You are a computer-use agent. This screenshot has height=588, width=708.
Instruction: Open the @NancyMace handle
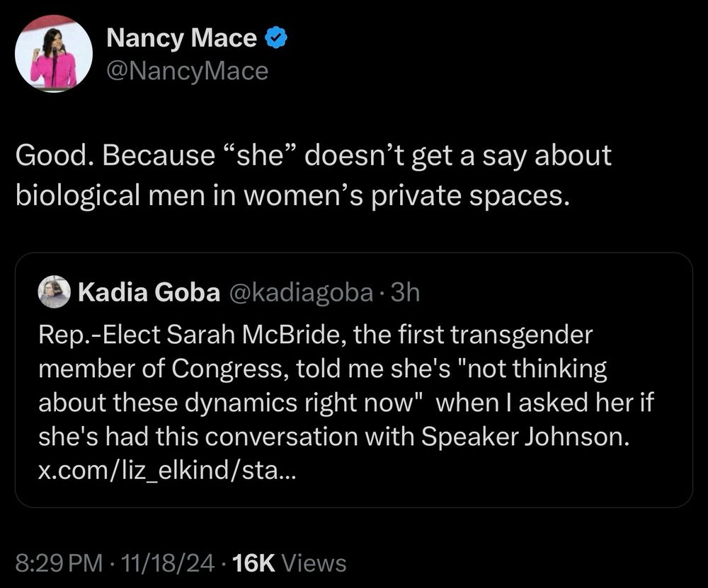(x=187, y=71)
